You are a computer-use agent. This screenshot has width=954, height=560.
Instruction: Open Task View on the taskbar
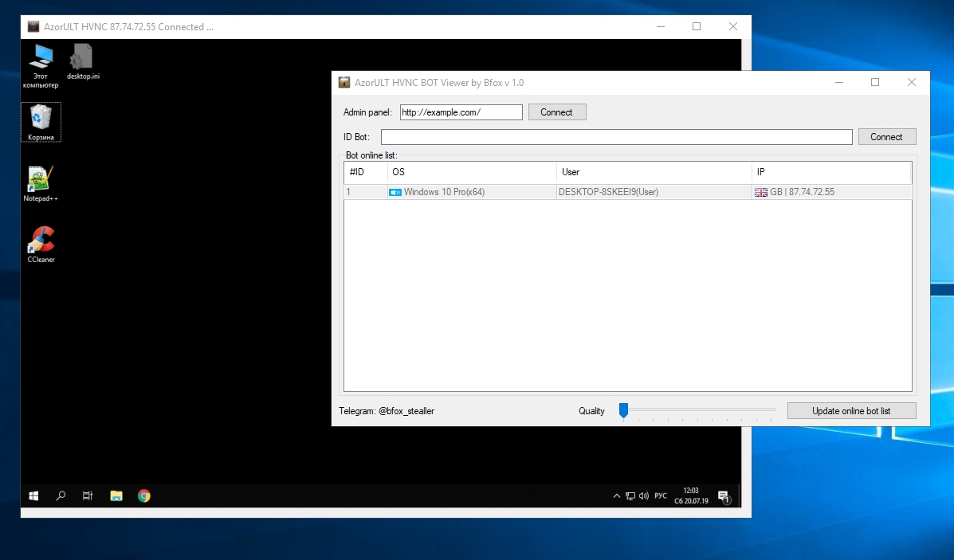point(88,495)
